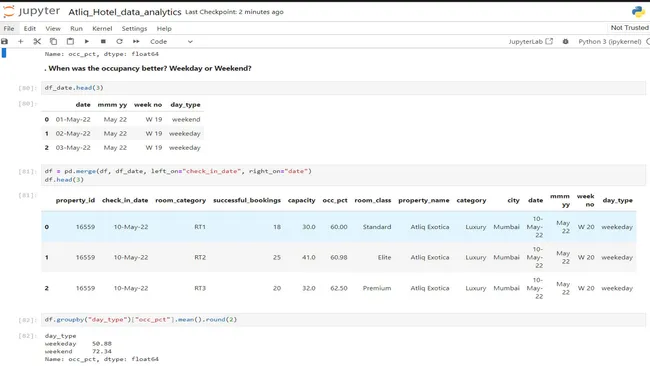Restart the kernel with the circular arrow icon
Viewport: 650px width, 366px height.
pos(119,41)
